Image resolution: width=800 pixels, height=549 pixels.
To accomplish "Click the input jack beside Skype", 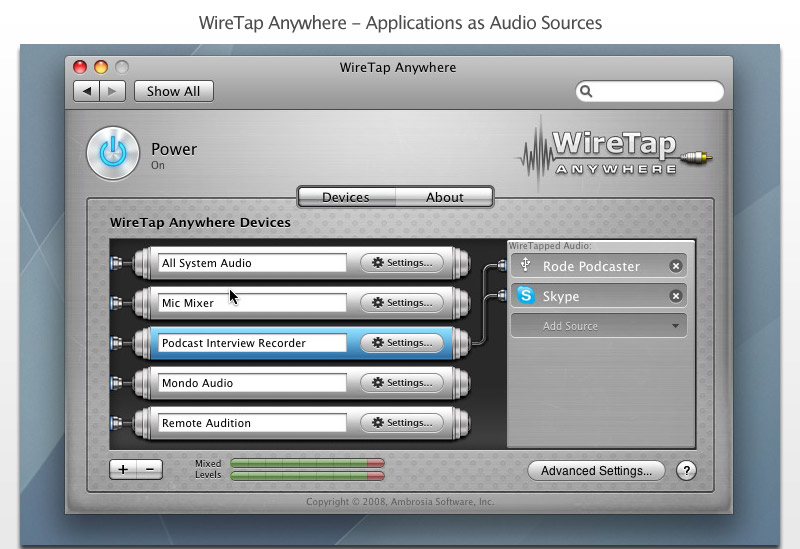I will point(502,295).
